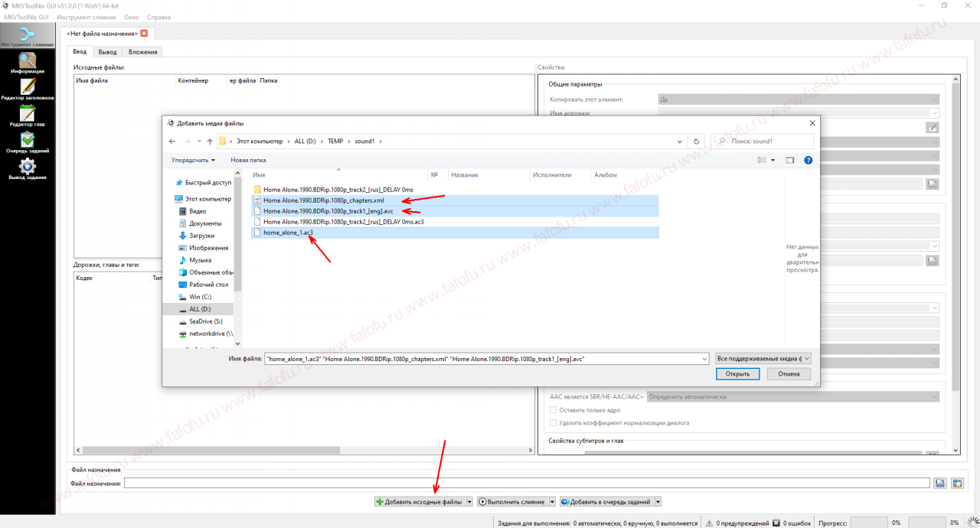The image size is (980, 528).
Task: Open the Все поддерживаемые медиа file type filter
Action: click(x=763, y=358)
